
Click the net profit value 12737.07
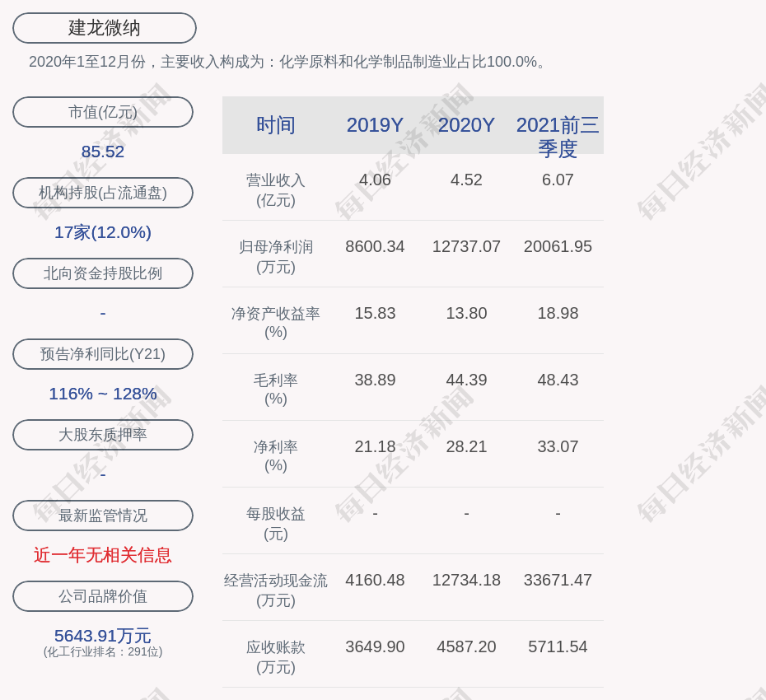(466, 247)
